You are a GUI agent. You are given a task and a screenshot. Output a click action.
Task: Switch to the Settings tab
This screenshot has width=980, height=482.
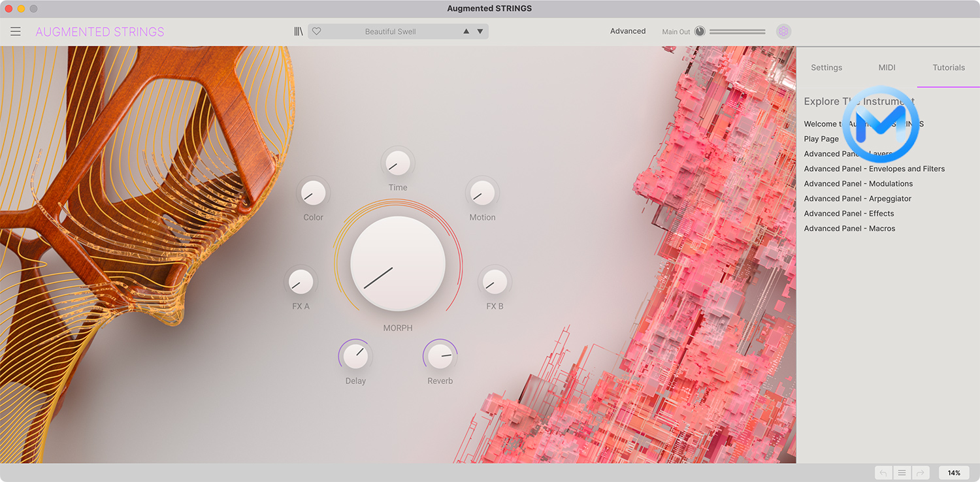pyautogui.click(x=826, y=67)
